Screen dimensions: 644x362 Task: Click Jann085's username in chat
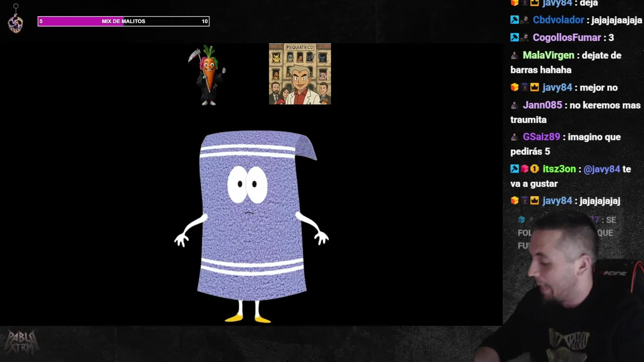click(x=542, y=105)
